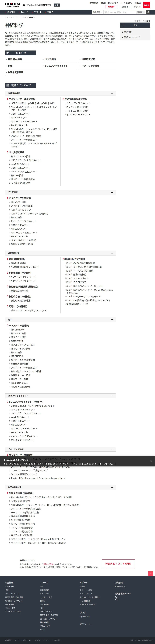Open the 製品検索 dropdown
Image resolution: width=155 pixels, height=644 pixels.
point(98,12)
